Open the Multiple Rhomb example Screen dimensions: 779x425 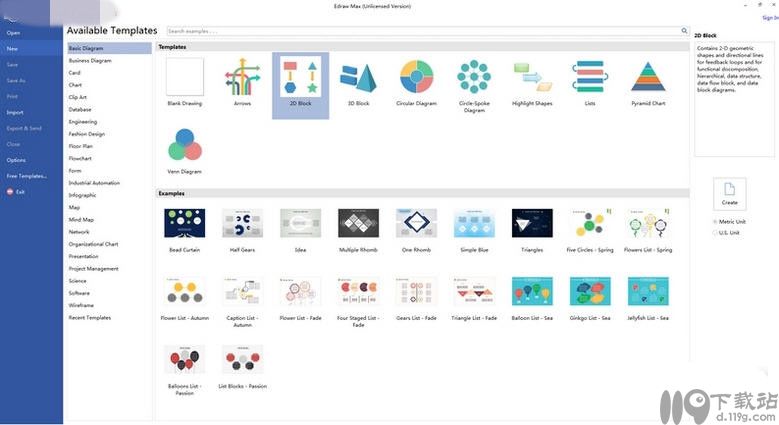[358, 223]
